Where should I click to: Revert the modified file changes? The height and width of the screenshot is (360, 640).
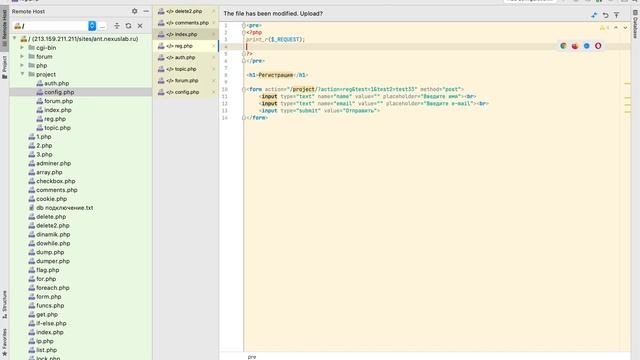pyautogui.click(x=605, y=15)
